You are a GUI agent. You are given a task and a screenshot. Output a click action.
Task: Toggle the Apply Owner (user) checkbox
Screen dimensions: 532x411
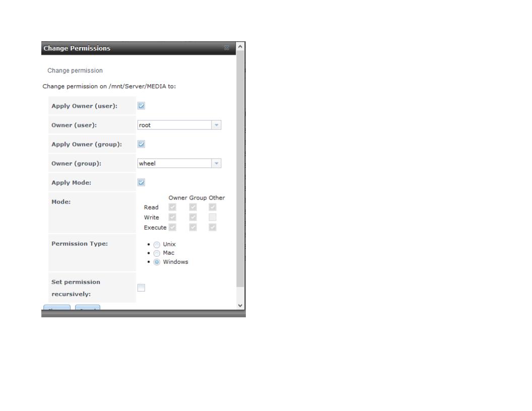[141, 106]
